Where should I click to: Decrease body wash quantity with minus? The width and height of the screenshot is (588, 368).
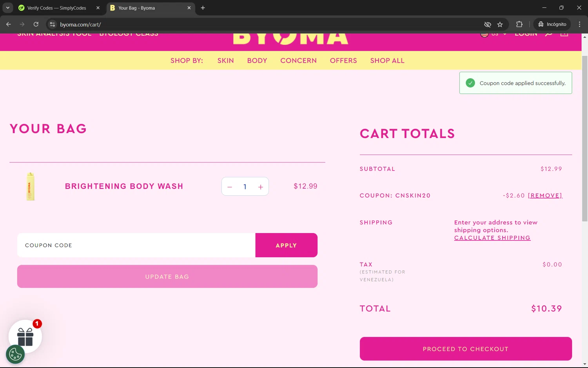tap(230, 187)
